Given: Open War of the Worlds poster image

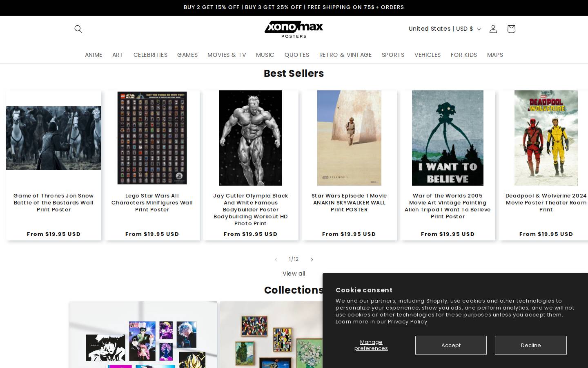Looking at the screenshot, I should [x=448, y=138].
